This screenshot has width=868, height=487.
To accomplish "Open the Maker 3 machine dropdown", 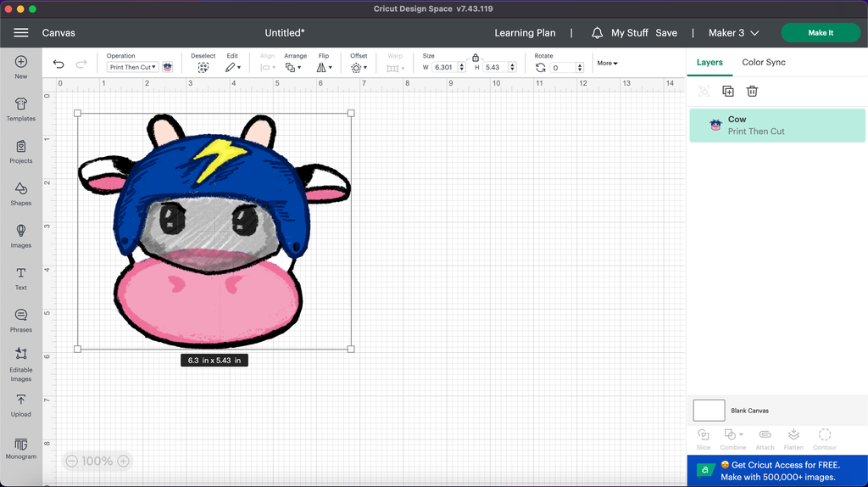I will (733, 33).
